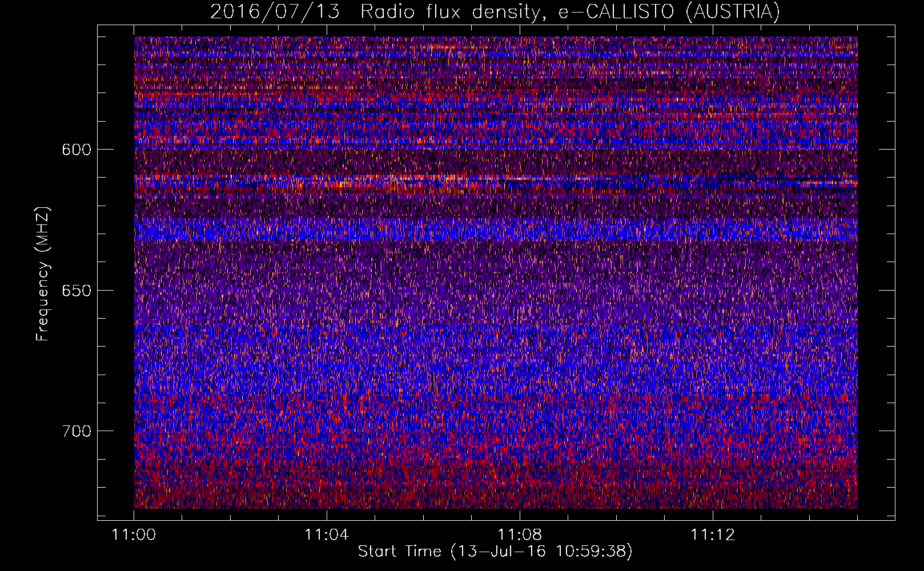924x571 pixels.
Task: Click the 600 frequency tick label
Action: point(77,150)
